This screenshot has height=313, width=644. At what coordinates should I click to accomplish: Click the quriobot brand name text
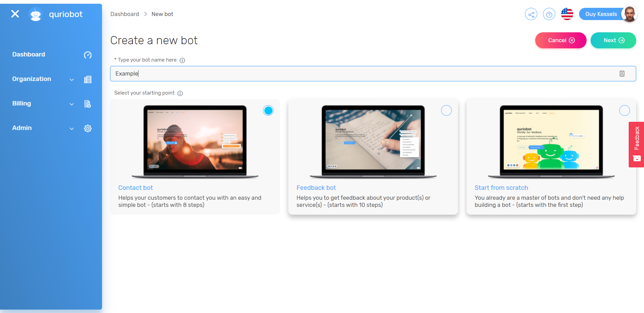[x=66, y=14]
